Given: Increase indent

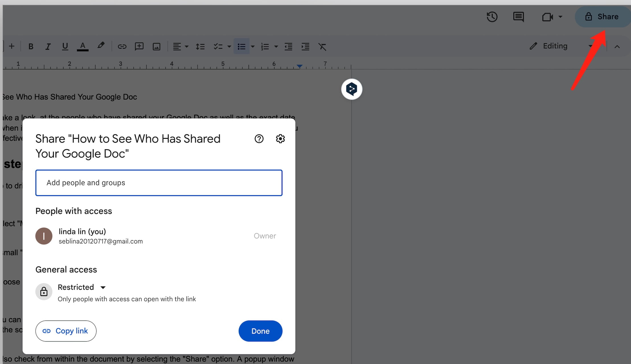Looking at the screenshot, I should point(306,46).
